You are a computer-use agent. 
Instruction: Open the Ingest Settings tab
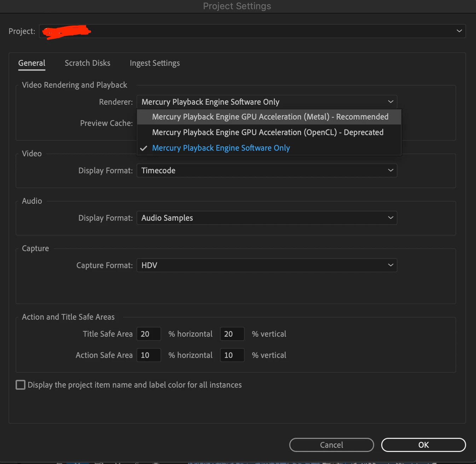click(x=155, y=63)
